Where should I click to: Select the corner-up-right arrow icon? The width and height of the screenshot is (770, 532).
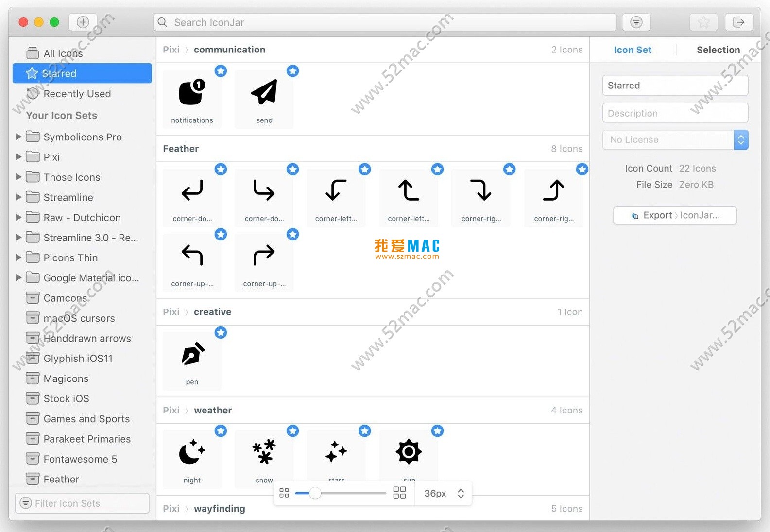coord(264,262)
